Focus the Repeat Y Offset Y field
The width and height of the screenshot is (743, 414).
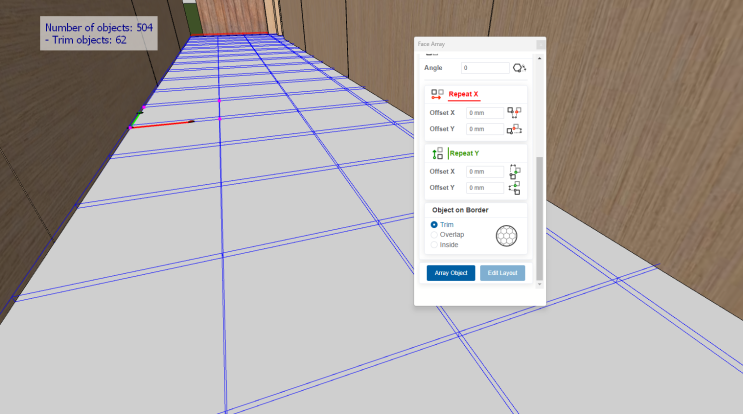tap(484, 188)
